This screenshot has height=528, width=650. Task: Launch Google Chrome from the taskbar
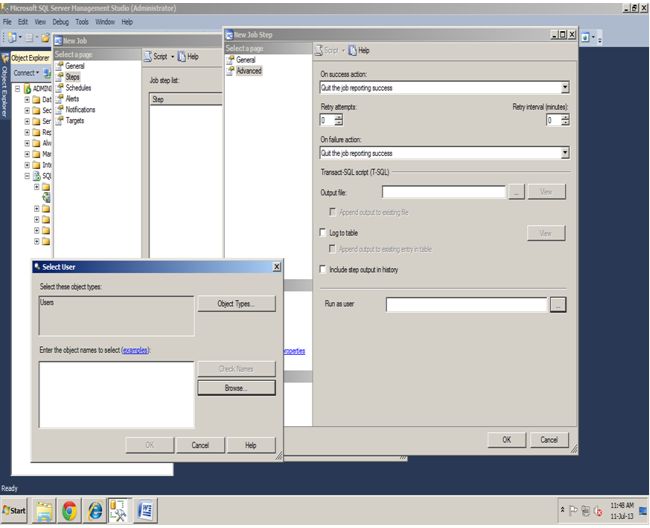click(x=70, y=511)
